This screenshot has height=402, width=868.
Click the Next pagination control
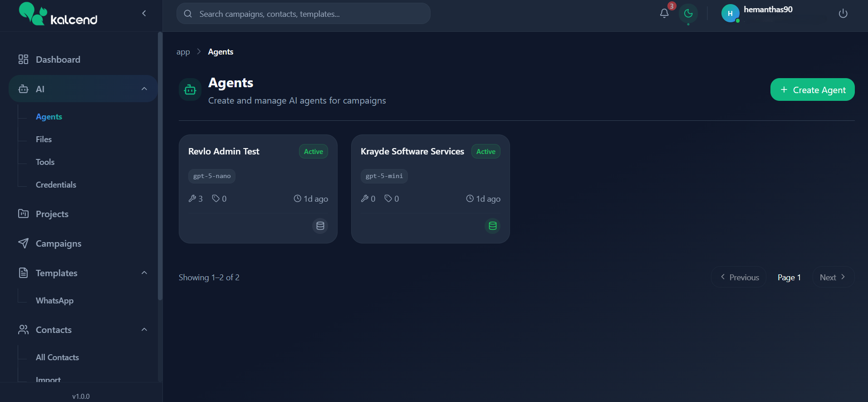click(x=832, y=277)
